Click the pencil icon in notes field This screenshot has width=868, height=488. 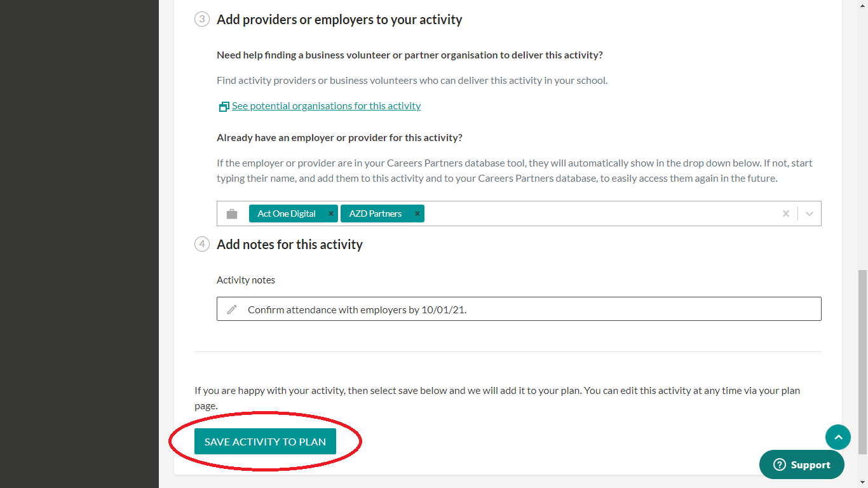(x=232, y=309)
